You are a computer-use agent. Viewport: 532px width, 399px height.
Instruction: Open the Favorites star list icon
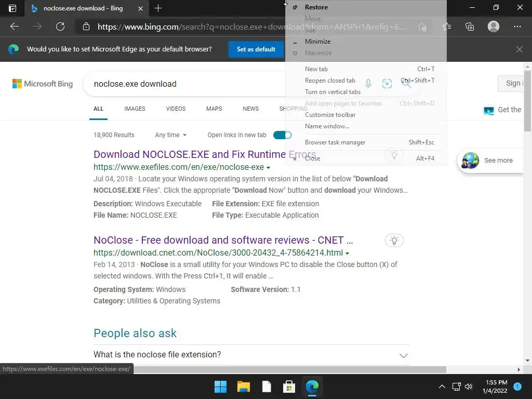[x=447, y=26]
